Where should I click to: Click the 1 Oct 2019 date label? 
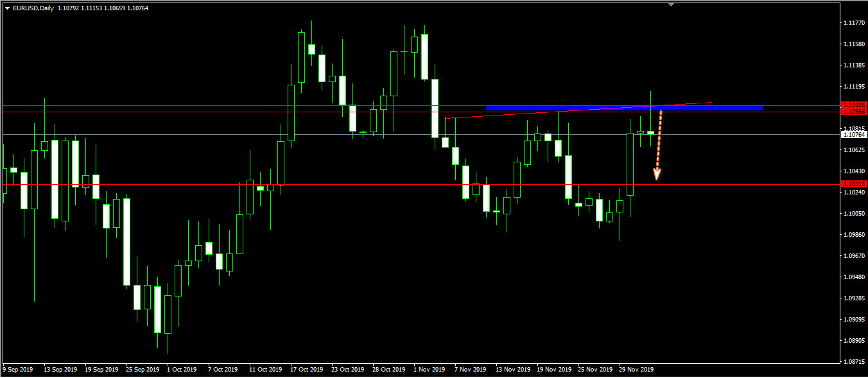(x=182, y=370)
